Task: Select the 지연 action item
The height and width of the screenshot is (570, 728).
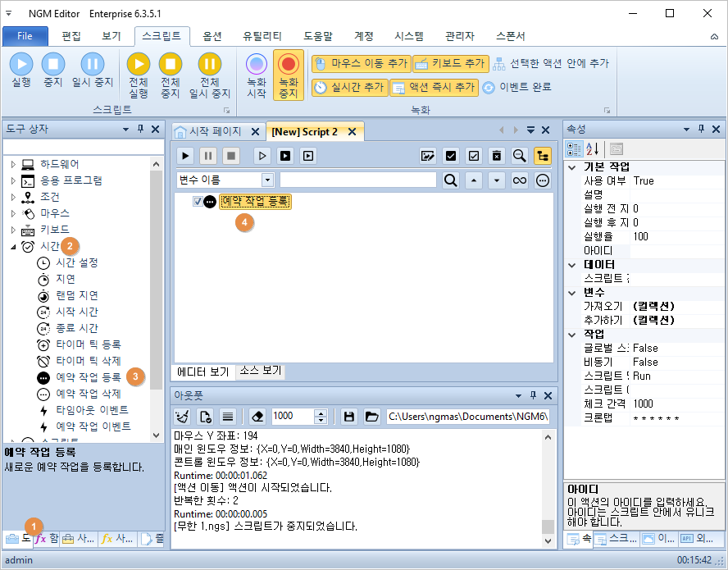Action: [x=66, y=279]
